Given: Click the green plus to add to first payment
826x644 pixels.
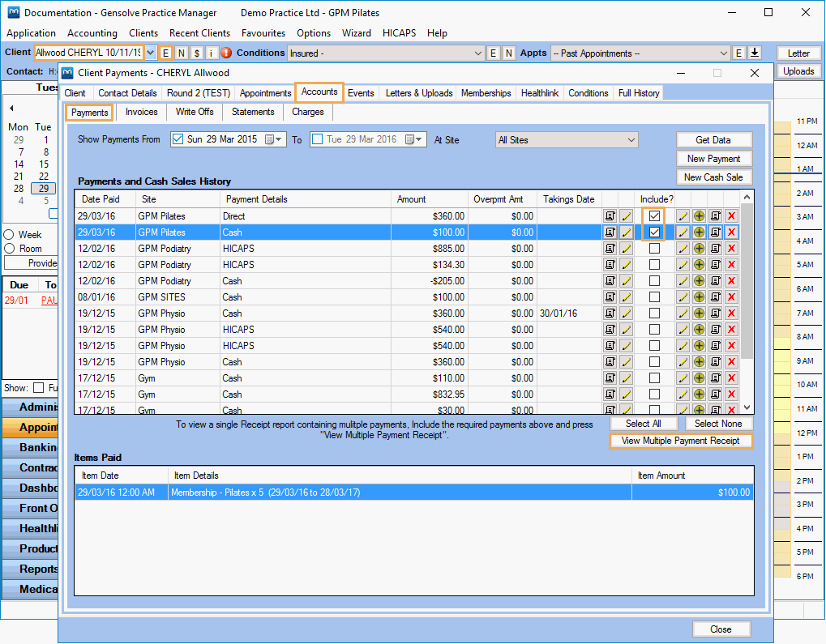Looking at the screenshot, I should click(x=699, y=216).
